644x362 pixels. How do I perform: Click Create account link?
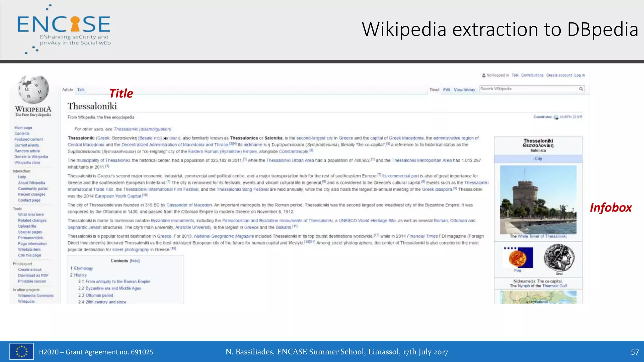coord(559,75)
